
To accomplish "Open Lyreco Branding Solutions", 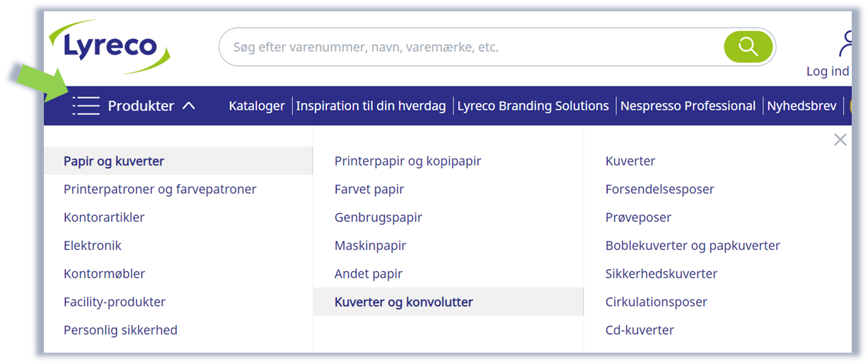I will click(533, 106).
